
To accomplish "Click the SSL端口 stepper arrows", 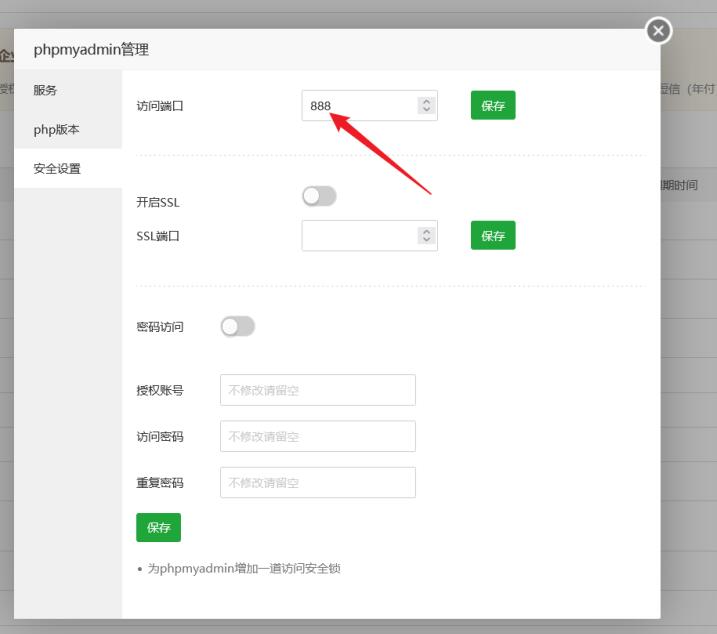I will tap(426, 236).
